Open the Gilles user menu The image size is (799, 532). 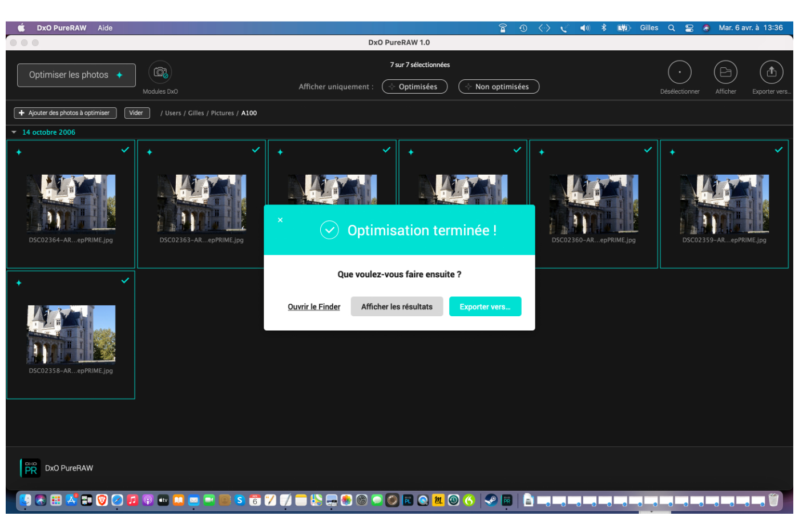[649, 28]
